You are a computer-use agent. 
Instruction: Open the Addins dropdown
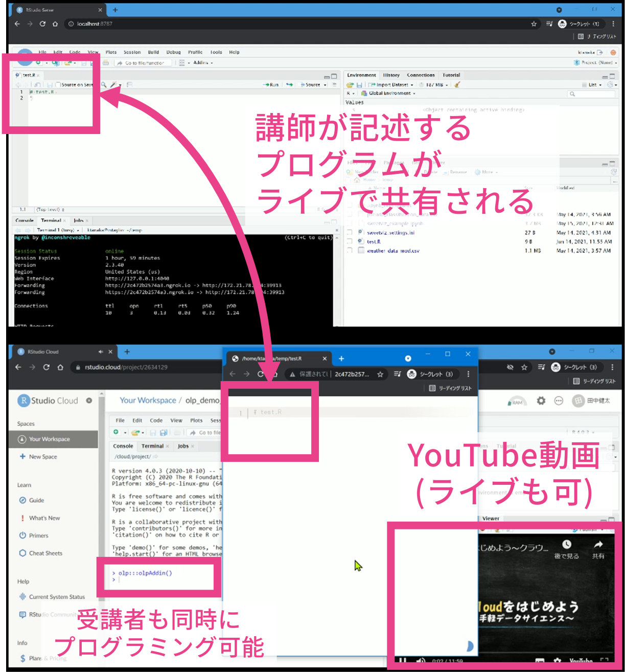202,63
